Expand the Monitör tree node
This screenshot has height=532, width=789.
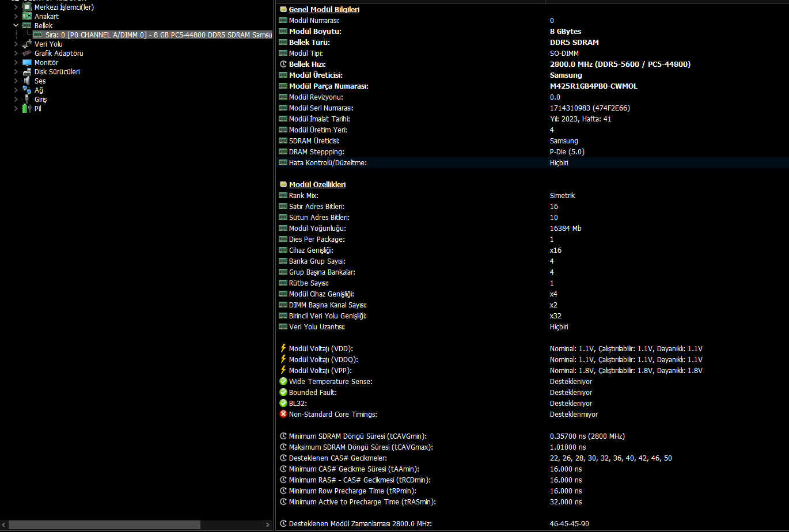tap(16, 63)
